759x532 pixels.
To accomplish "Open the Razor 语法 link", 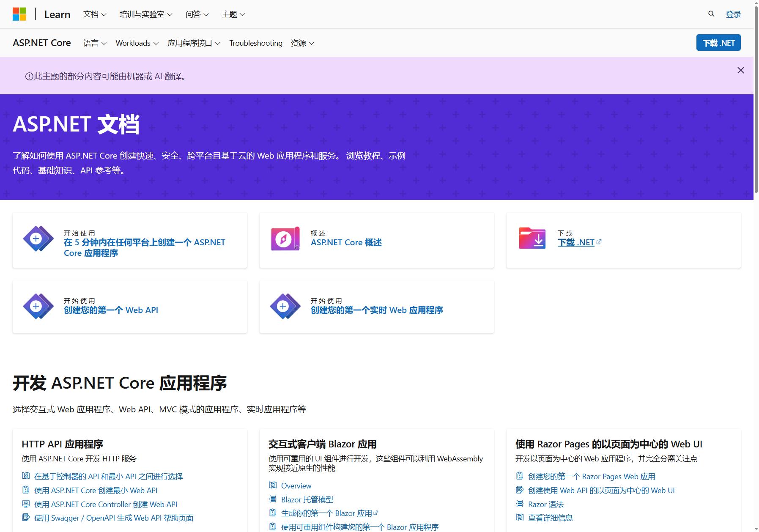I will 546,504.
